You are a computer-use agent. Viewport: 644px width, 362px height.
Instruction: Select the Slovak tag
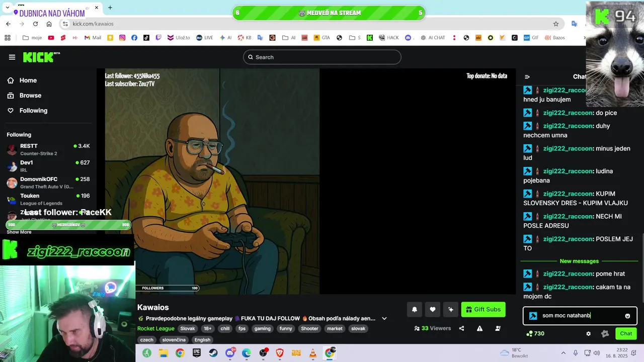pos(188,328)
